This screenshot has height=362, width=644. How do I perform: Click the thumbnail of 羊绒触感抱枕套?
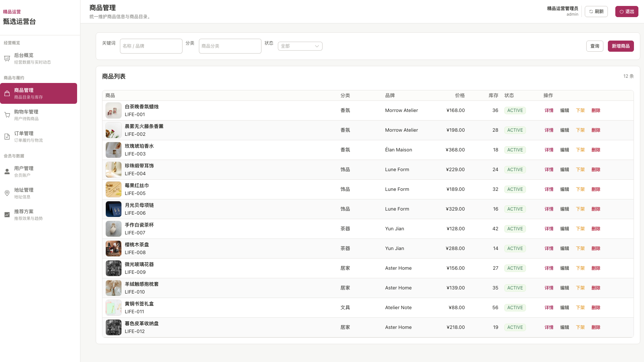point(114,288)
